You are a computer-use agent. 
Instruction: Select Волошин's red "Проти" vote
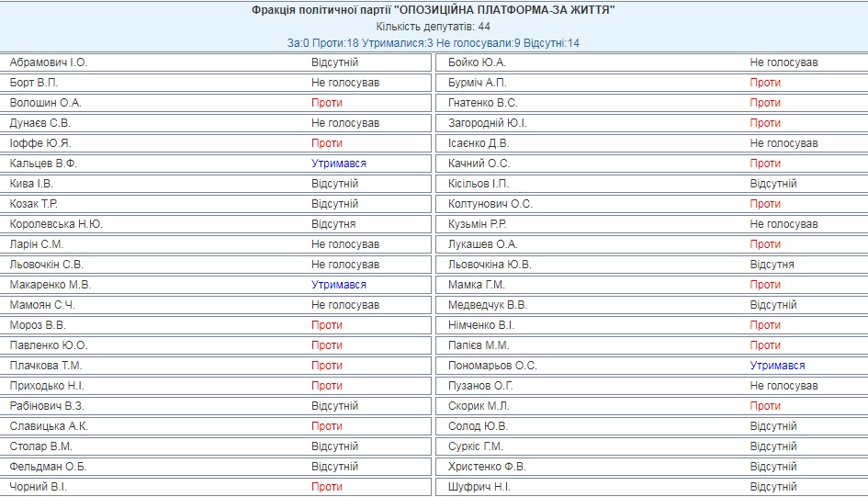tap(327, 103)
